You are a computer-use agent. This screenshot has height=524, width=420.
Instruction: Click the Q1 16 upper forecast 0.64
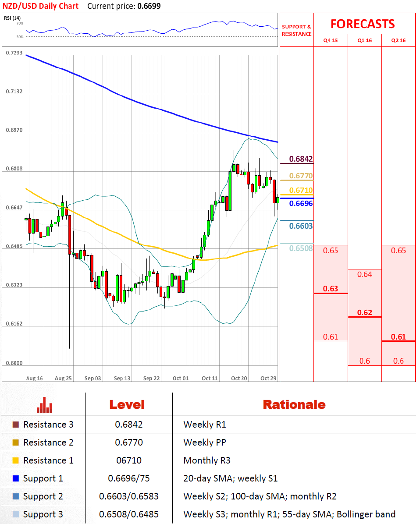tap(364, 274)
